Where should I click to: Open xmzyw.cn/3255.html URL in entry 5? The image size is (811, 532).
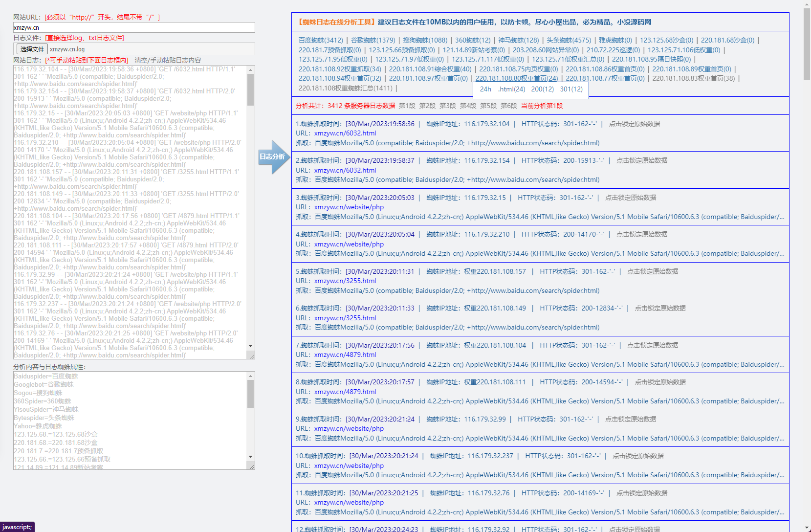[345, 281]
